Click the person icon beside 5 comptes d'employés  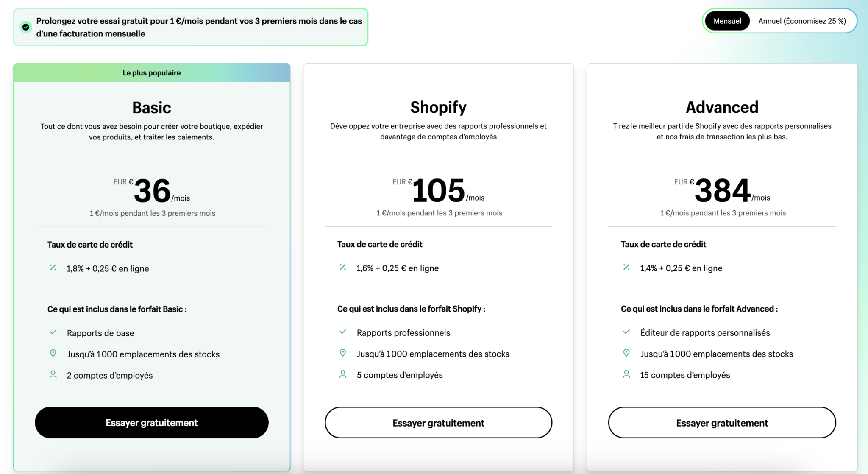coord(343,374)
